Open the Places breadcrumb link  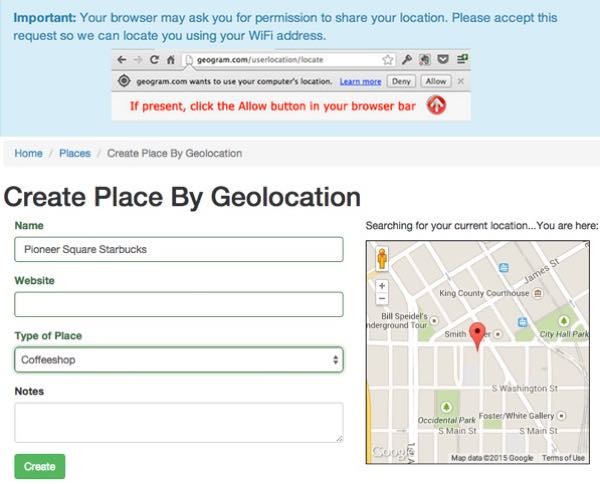pyautogui.click(x=75, y=153)
